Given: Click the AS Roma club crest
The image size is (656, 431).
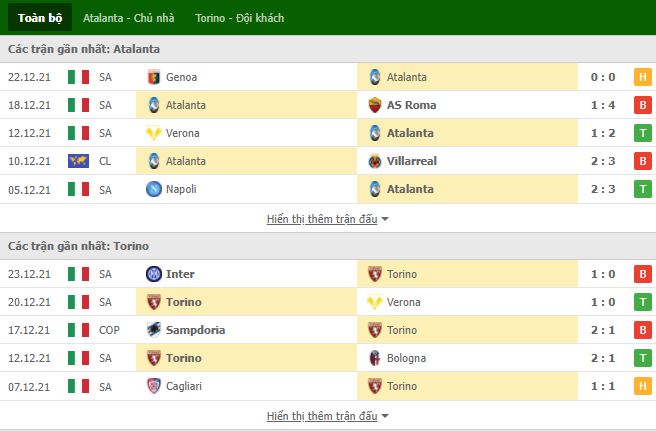Looking at the screenshot, I should pyautogui.click(x=375, y=105).
